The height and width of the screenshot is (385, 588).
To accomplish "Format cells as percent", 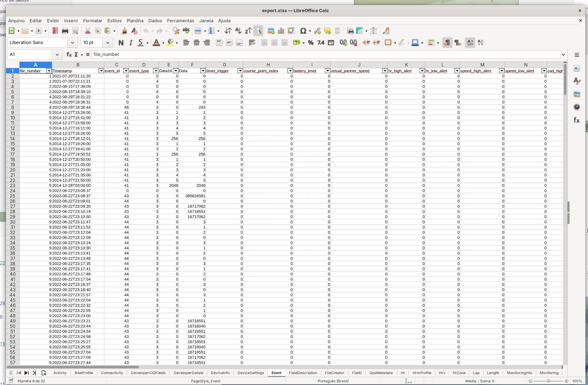I will [311, 42].
